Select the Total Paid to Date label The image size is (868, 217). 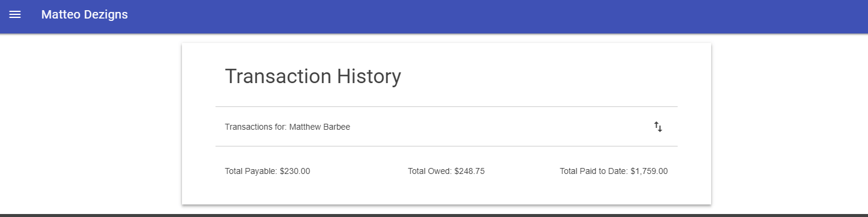coord(594,171)
